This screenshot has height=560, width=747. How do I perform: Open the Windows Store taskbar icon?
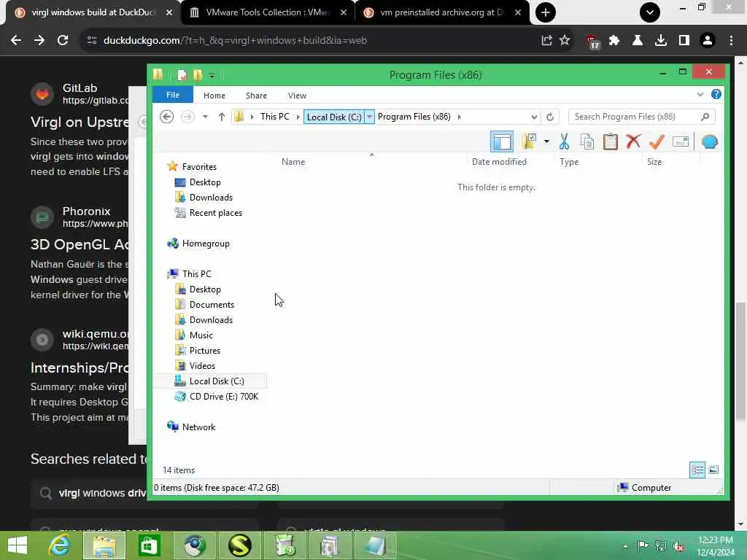tap(149, 545)
